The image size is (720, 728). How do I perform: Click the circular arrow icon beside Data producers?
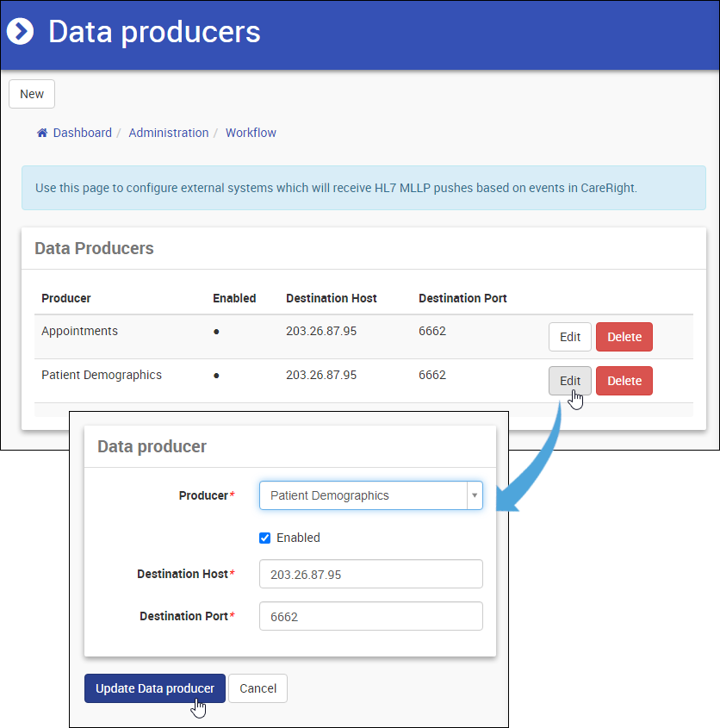20,32
